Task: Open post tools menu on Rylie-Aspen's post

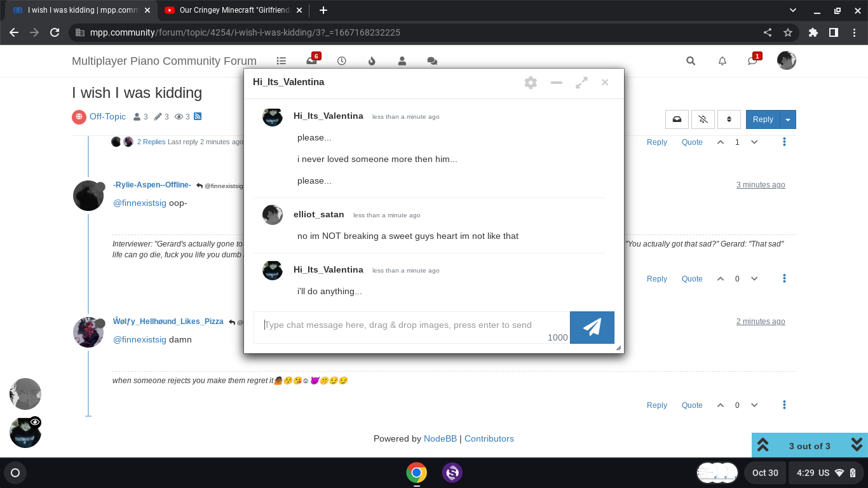Action: point(785,278)
